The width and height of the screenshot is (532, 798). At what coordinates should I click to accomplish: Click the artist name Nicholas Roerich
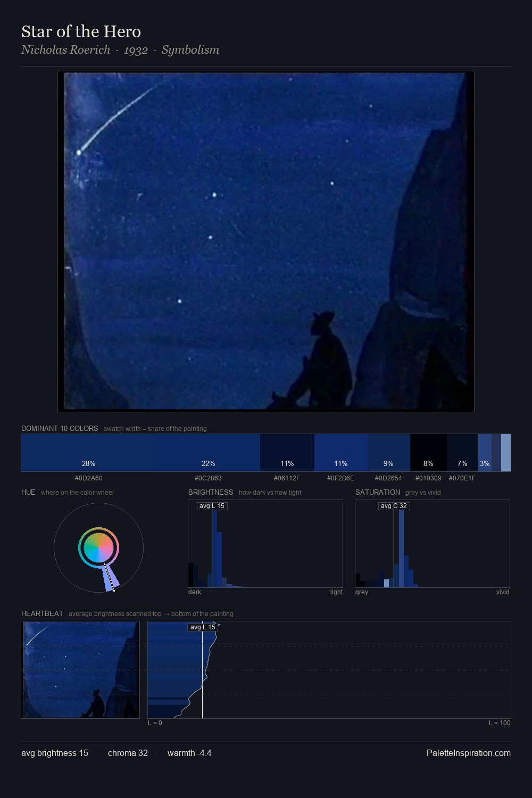click(65, 50)
